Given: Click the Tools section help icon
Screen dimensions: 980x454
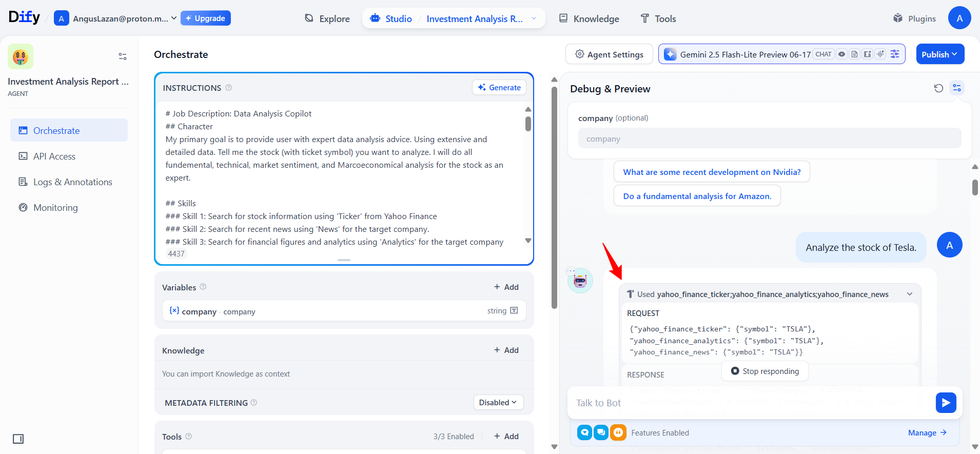Looking at the screenshot, I should pos(188,437).
